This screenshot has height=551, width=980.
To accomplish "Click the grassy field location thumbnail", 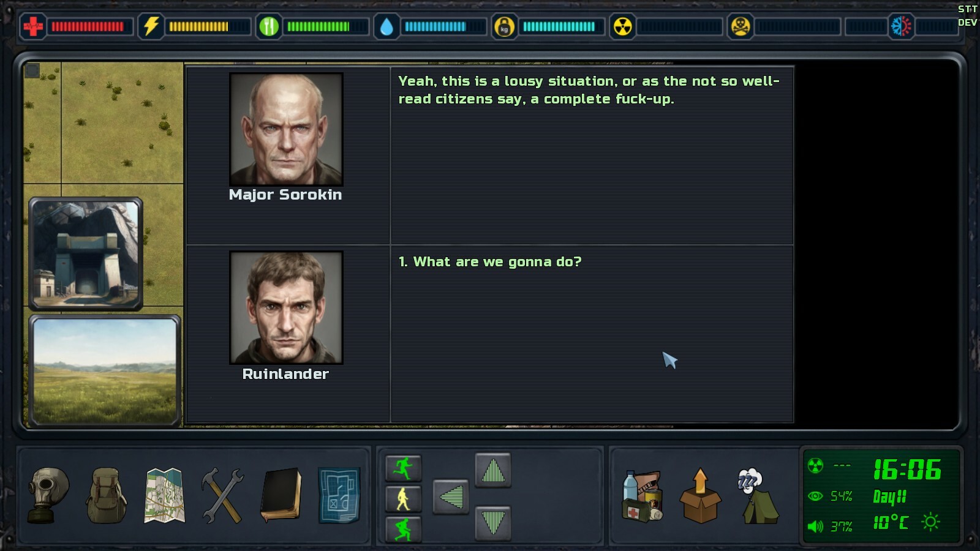I will click(105, 370).
